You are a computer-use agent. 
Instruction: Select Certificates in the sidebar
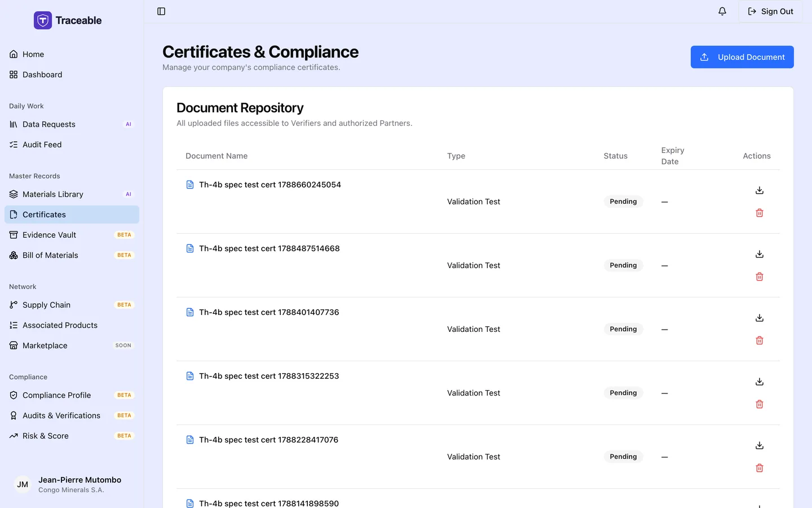72,214
